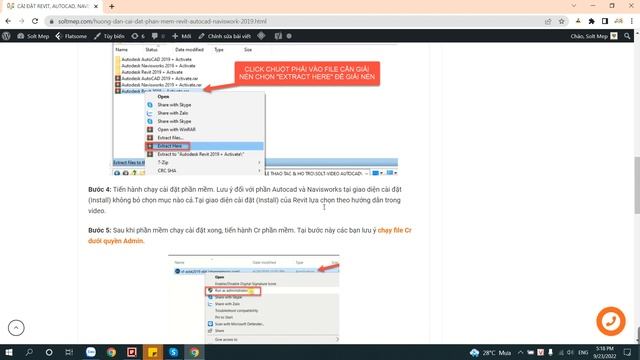Click the scroll-to-top circle arrow

(16, 328)
